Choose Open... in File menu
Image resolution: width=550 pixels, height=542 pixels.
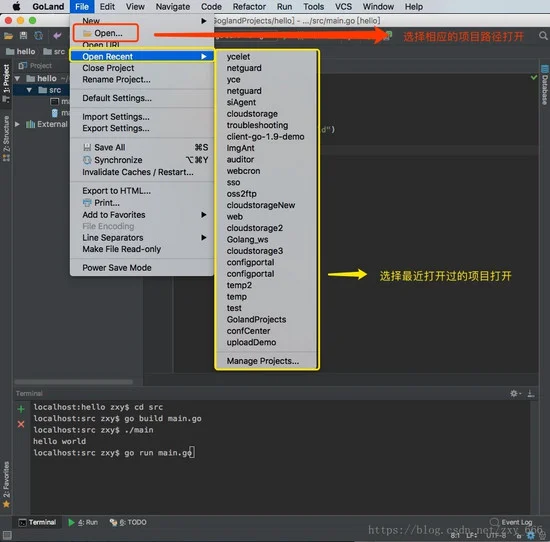pyautogui.click(x=106, y=33)
